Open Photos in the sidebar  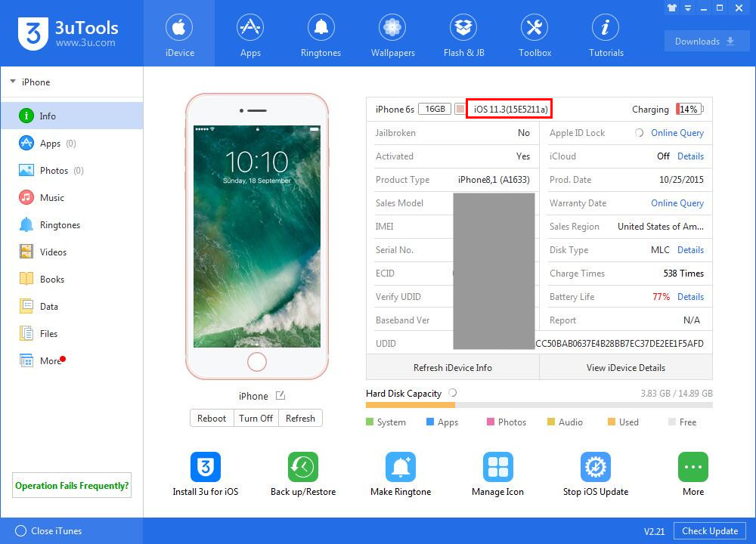click(x=72, y=171)
